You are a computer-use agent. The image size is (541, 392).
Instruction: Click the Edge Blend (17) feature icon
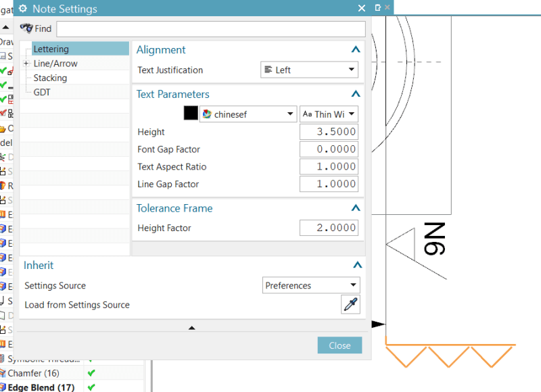3,387
